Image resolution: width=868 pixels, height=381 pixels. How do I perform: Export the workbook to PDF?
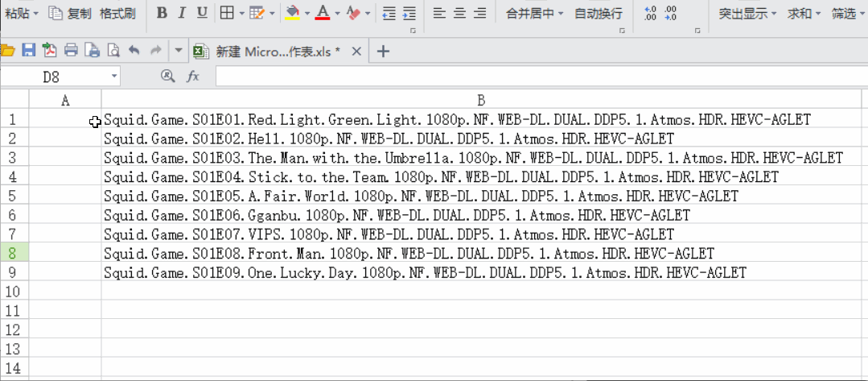click(50, 51)
